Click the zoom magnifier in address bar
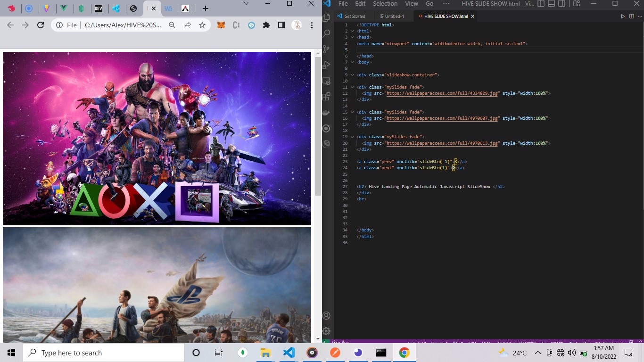This screenshot has width=644, height=362. click(x=172, y=25)
